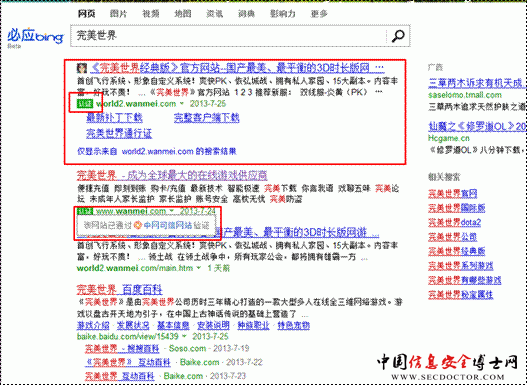Click related search 完美世界dota2

(x=455, y=222)
